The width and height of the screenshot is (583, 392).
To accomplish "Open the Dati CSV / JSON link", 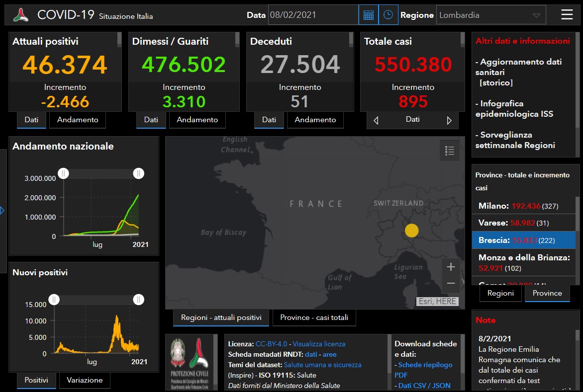I will (424, 385).
